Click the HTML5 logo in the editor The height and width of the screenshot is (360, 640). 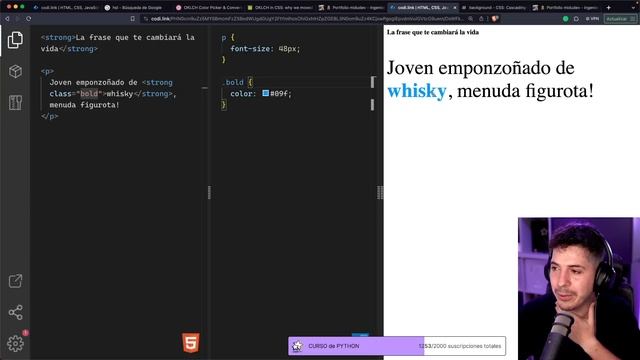(191, 342)
